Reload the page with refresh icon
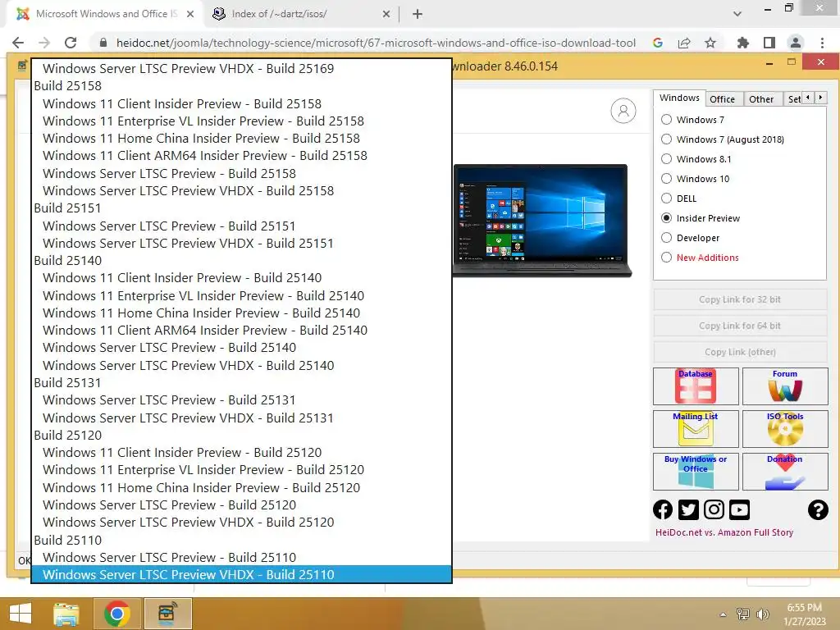 71,43
